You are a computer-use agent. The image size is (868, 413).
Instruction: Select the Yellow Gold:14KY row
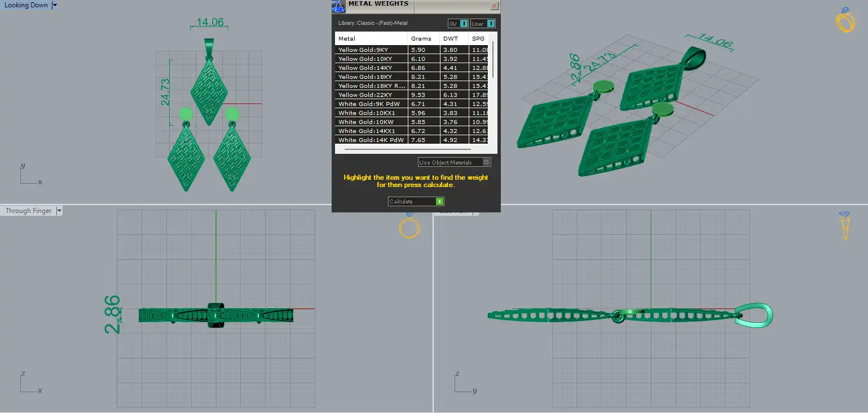coord(411,68)
